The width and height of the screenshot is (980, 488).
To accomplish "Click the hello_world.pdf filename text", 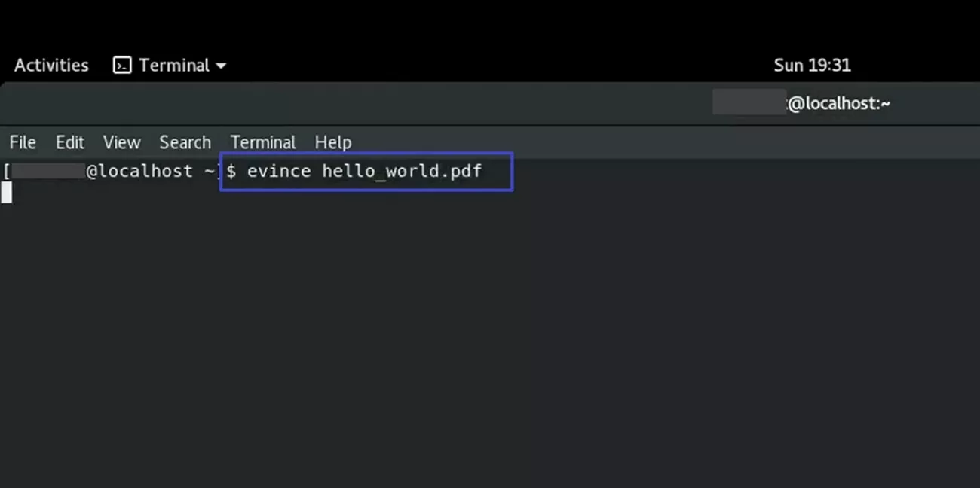I will pos(403,172).
